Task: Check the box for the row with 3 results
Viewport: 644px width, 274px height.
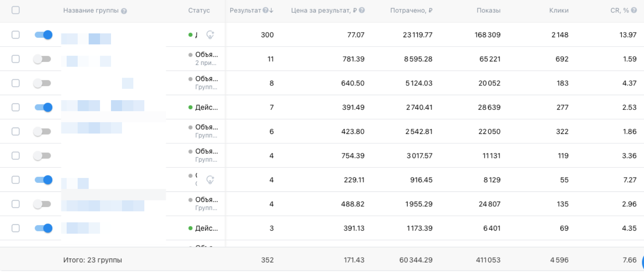Action: [x=15, y=228]
